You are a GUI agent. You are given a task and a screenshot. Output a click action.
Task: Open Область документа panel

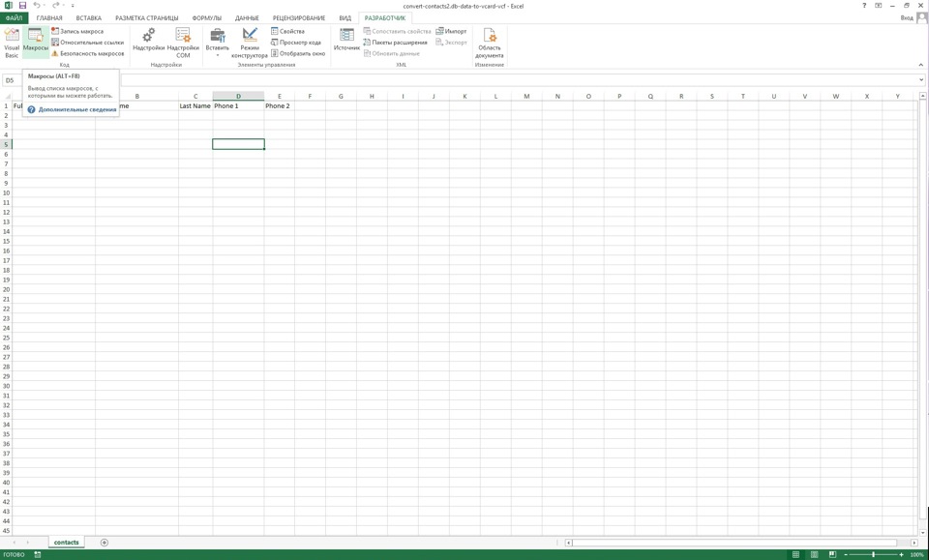coord(490,43)
